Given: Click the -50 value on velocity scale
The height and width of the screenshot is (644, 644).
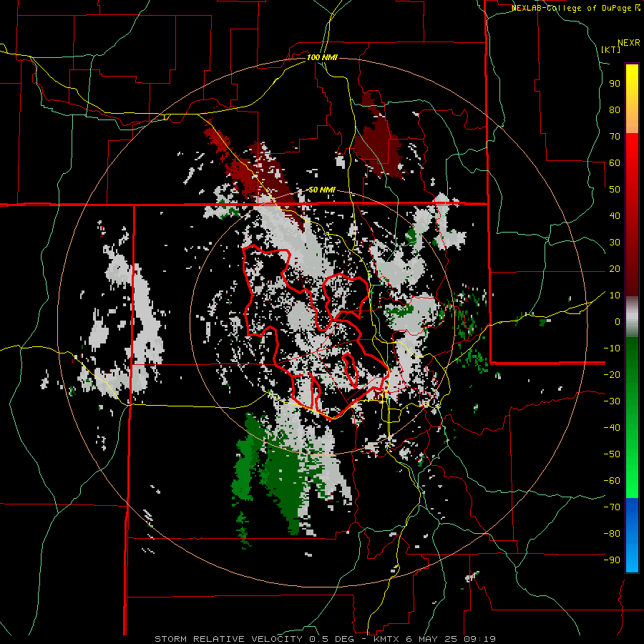Looking at the screenshot, I should coord(612,454).
